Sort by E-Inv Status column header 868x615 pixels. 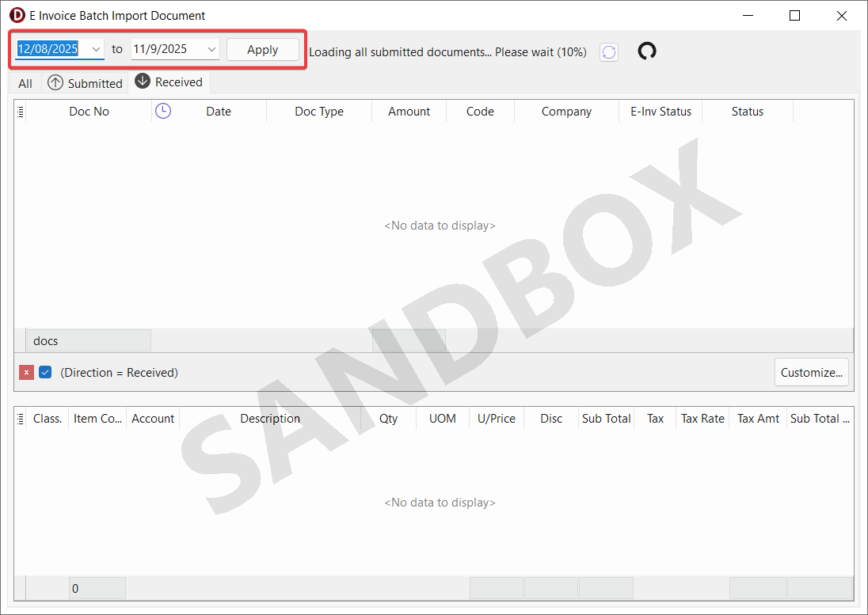tap(661, 112)
